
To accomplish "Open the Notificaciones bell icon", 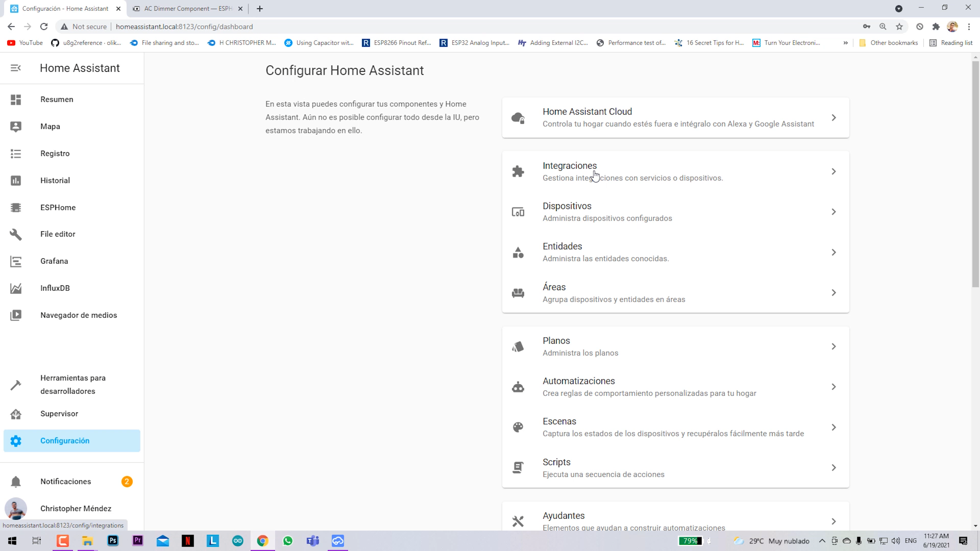I will 16,482.
